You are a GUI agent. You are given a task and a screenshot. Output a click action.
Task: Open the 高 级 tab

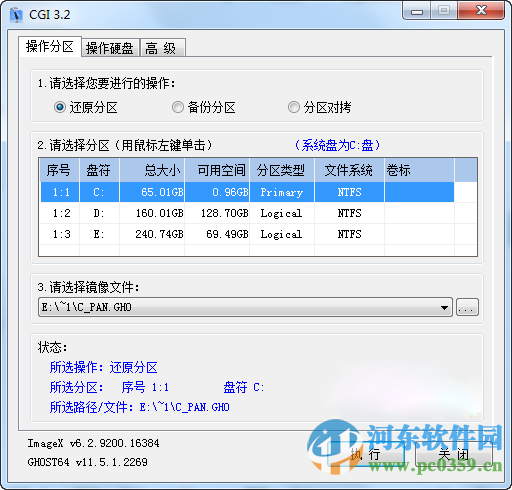(x=162, y=48)
